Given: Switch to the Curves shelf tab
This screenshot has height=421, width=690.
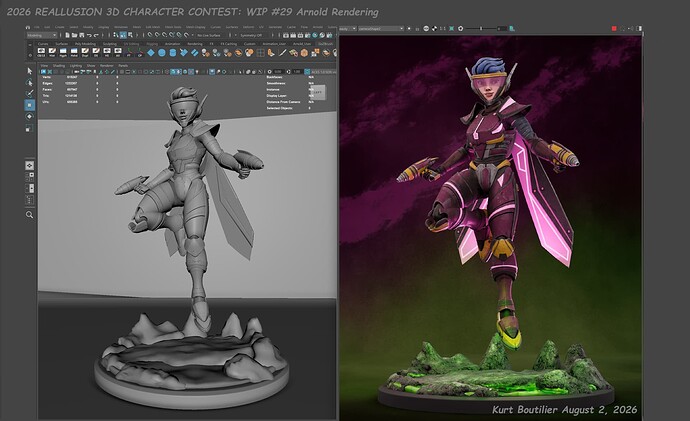Looking at the screenshot, I should (43, 44).
